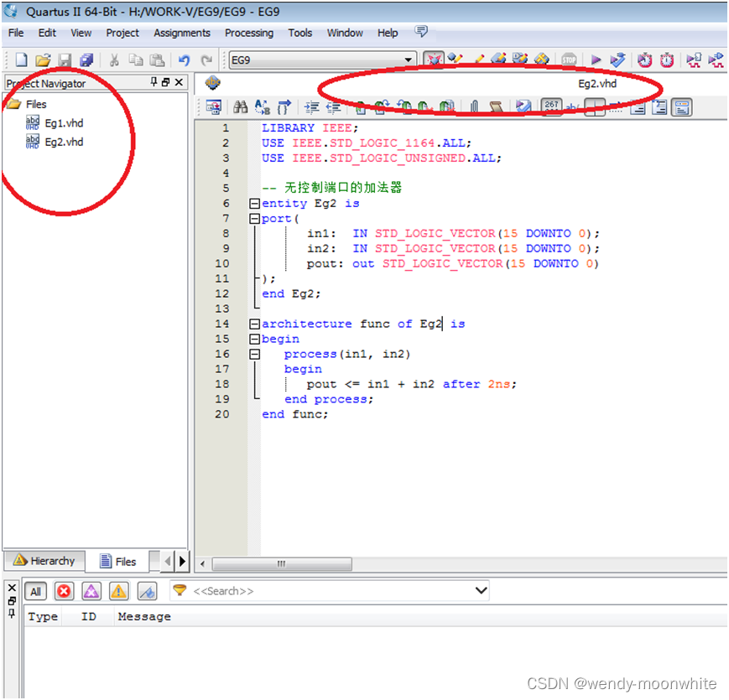This screenshot has height=700, width=729.
Task: Collapse the process block at line 16
Action: click(x=254, y=354)
